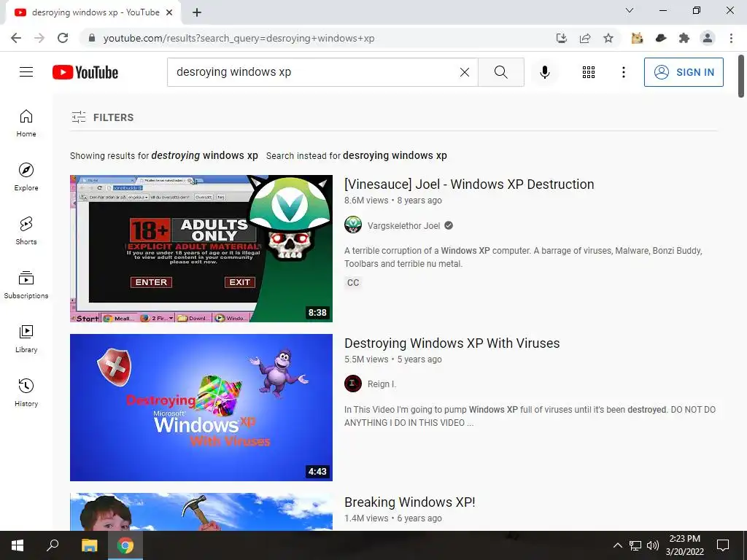Viewport: 747px width, 560px height.
Task: Open the Windows notification center
Action: pyautogui.click(x=723, y=545)
